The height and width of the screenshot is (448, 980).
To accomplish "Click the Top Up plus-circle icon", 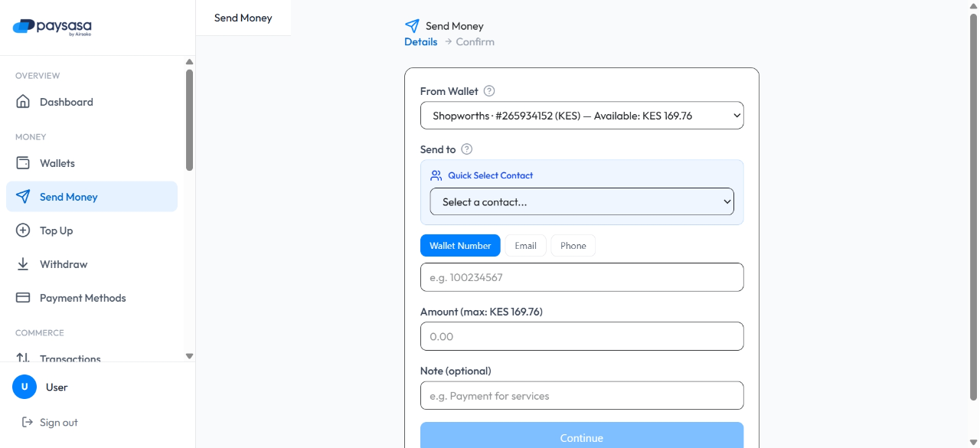I will click(x=23, y=231).
